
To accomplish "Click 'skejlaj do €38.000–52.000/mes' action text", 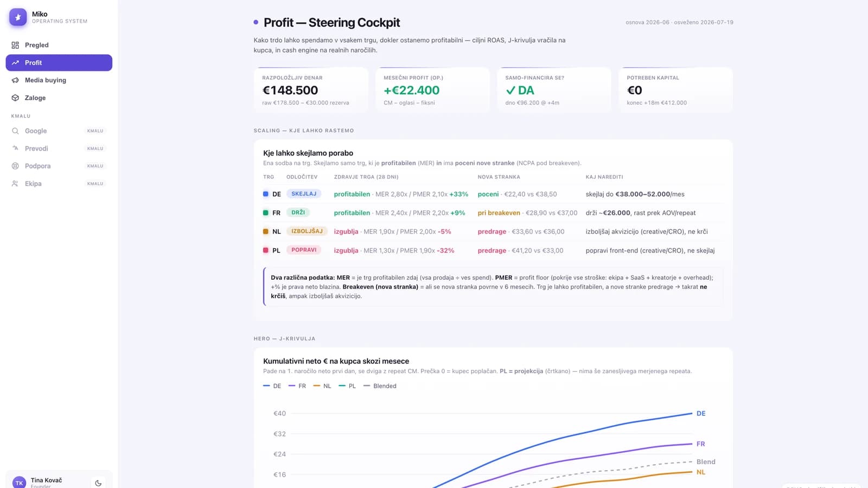I will [635, 194].
